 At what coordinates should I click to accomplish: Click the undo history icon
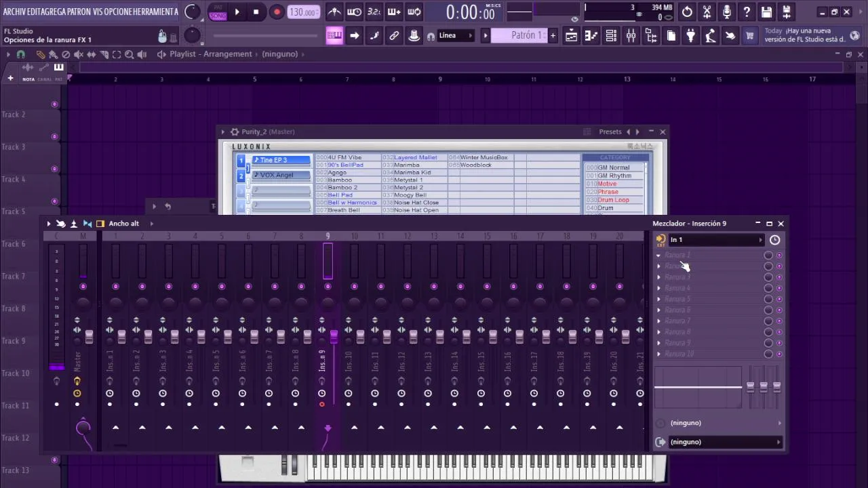687,12
